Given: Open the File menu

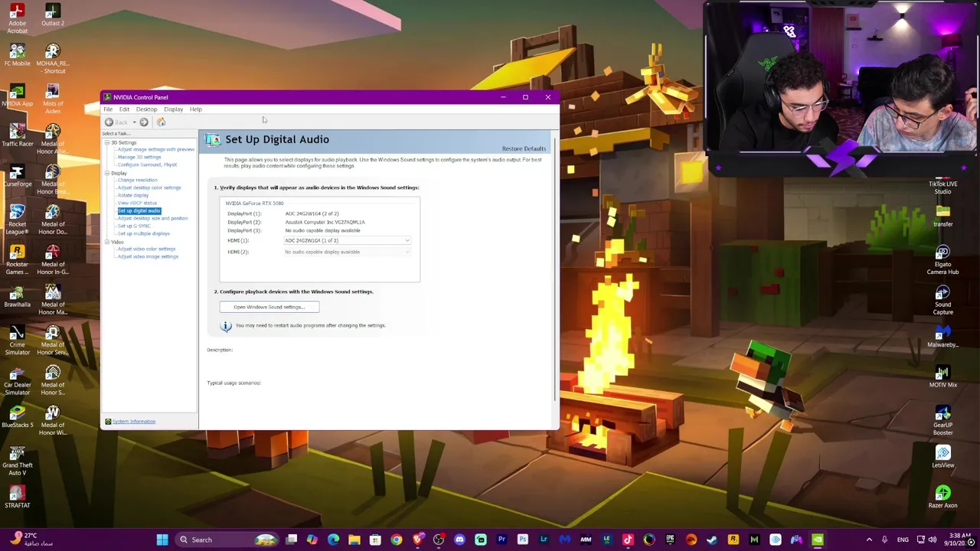Looking at the screenshot, I should (108, 109).
